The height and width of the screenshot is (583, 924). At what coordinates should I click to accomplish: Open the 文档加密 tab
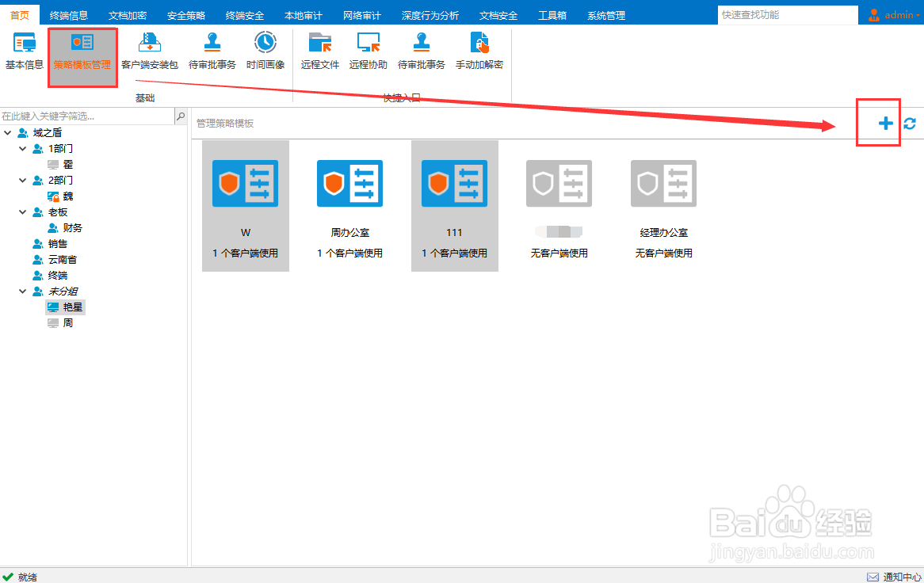[x=128, y=15]
